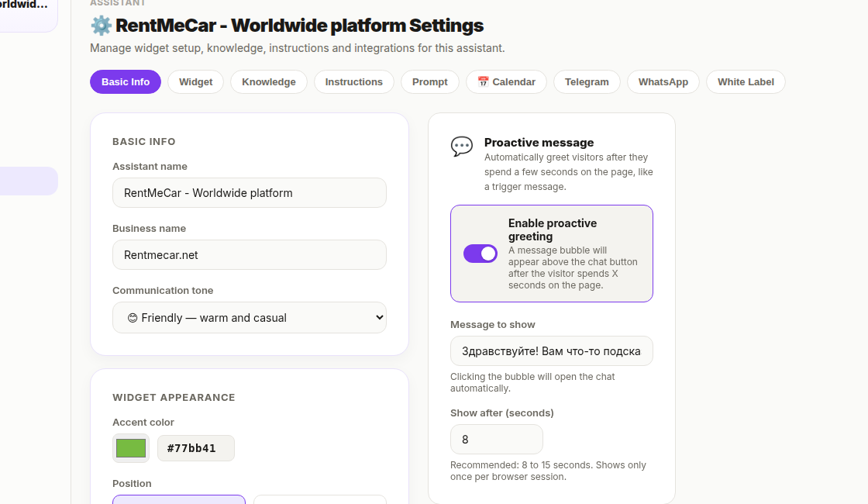Viewport: 868px width, 504px height.
Task: Click into the Message to show field
Action: (551, 351)
